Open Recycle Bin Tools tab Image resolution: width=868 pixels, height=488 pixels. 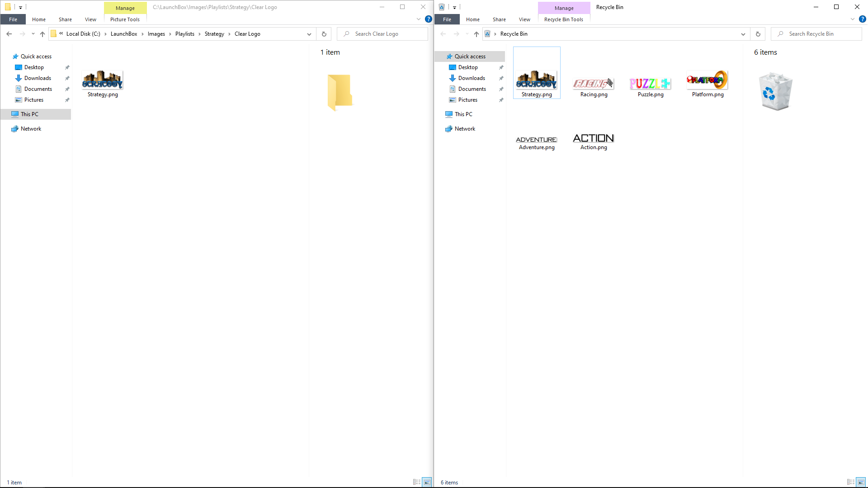pos(563,19)
